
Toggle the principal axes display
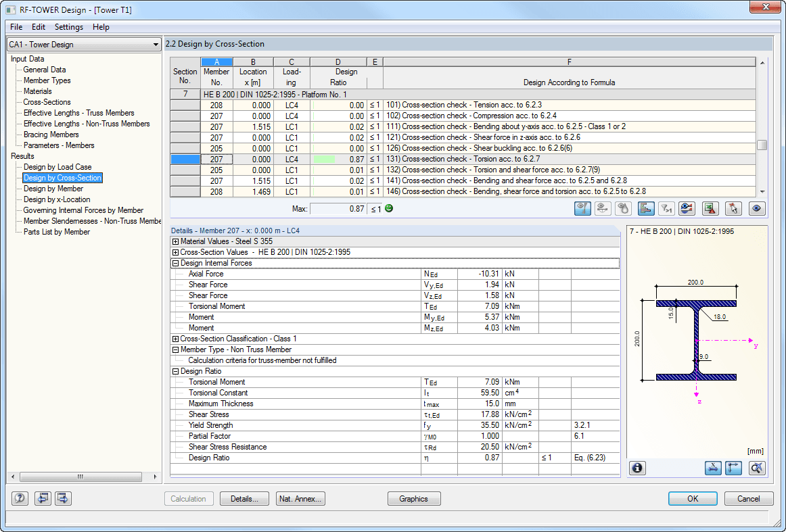733,468
